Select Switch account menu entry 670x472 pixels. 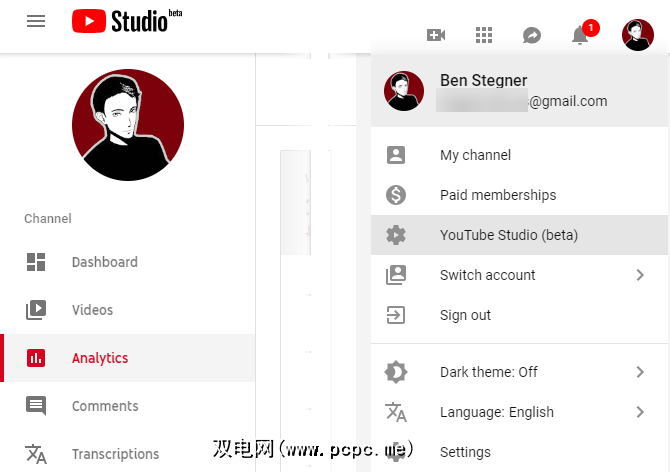click(519, 275)
